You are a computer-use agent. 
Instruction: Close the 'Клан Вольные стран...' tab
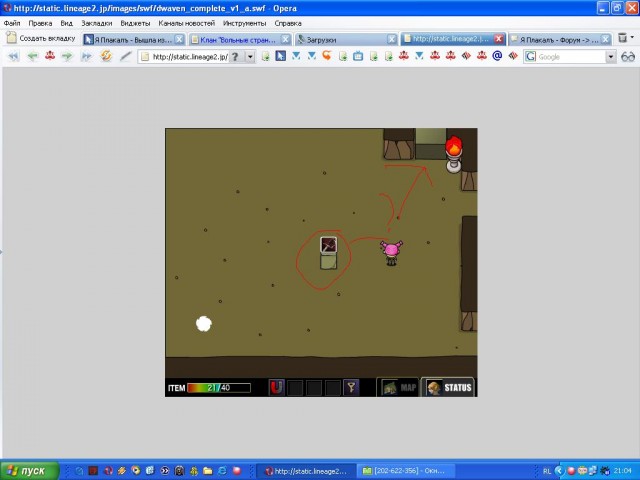285,39
